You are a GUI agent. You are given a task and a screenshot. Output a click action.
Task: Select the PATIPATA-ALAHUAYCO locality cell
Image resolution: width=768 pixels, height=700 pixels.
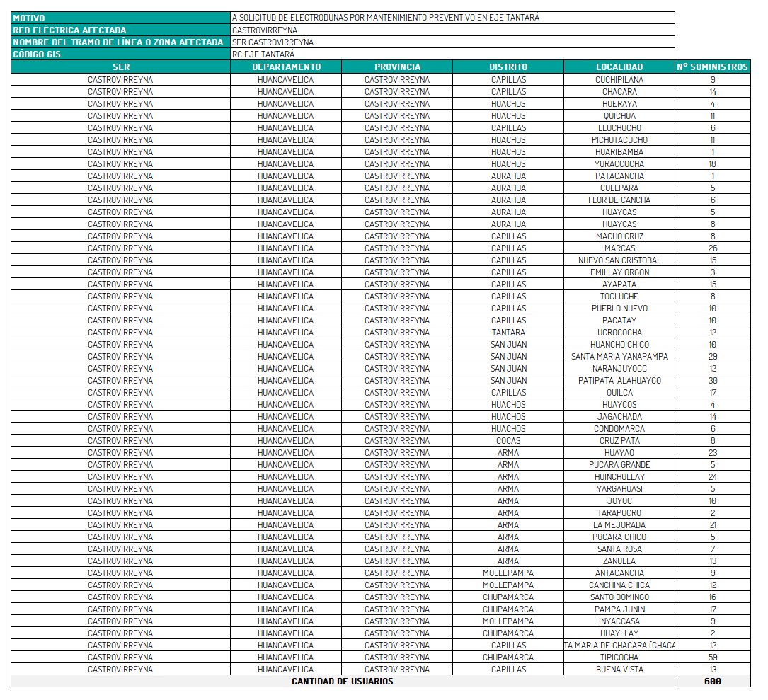tap(619, 381)
